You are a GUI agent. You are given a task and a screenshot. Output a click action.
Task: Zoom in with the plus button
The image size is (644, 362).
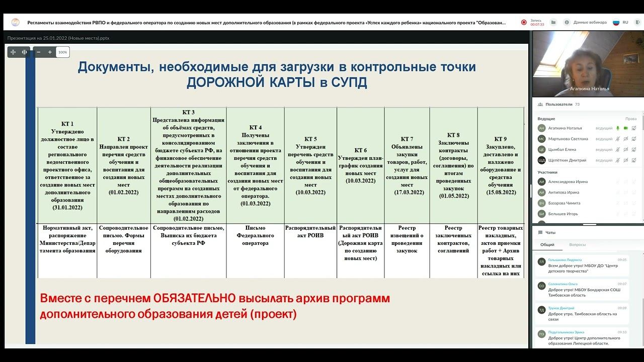[50, 52]
